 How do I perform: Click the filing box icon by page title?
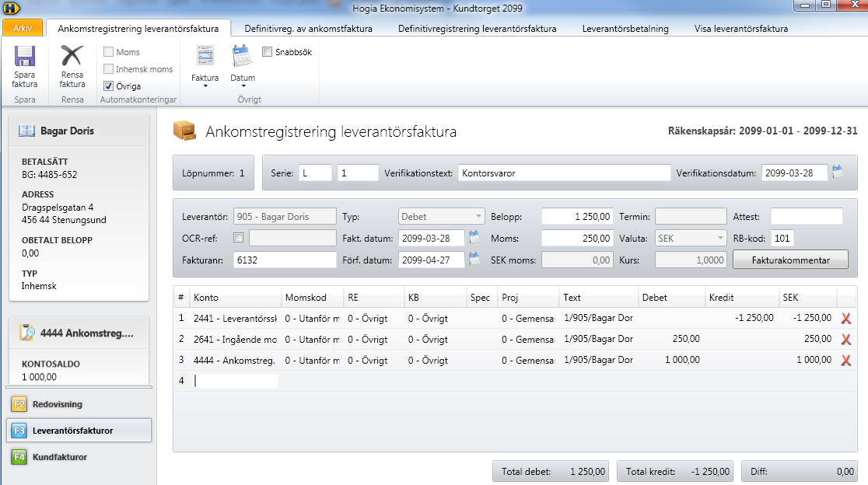[185, 131]
